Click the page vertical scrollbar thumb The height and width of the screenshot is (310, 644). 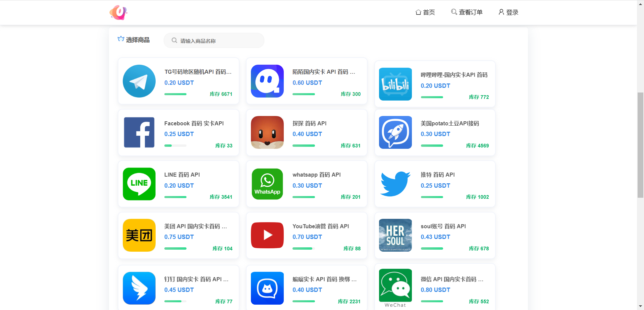point(640,145)
